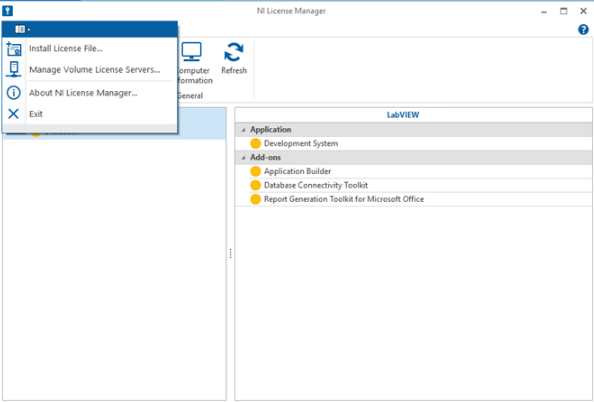Click the NI License Manager key icon
The width and height of the screenshot is (594, 402).
tap(8, 11)
